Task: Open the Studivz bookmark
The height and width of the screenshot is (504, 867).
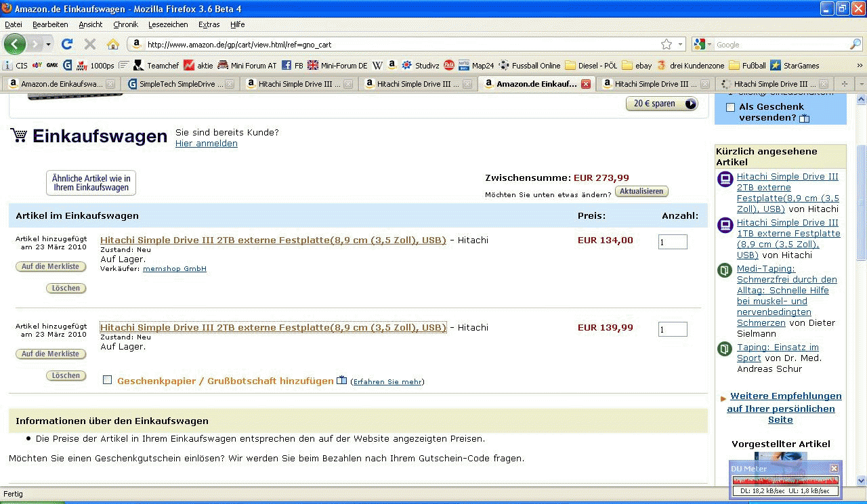Action: point(421,66)
